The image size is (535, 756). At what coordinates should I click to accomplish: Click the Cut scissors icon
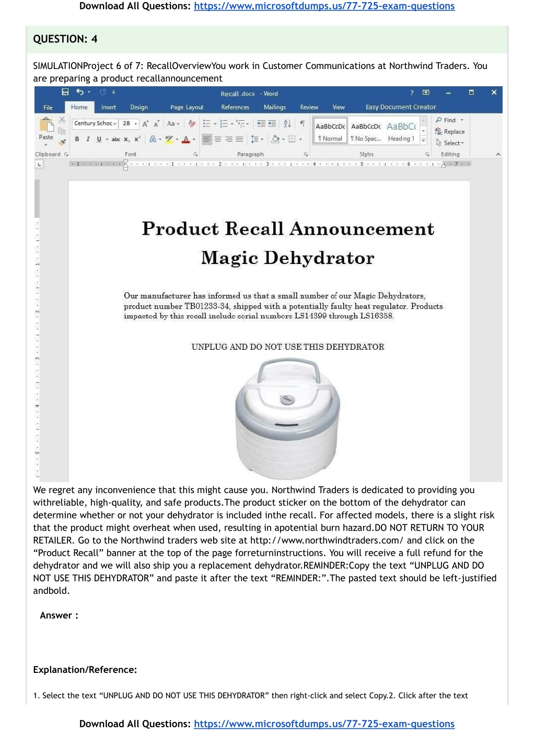pyautogui.click(x=62, y=120)
